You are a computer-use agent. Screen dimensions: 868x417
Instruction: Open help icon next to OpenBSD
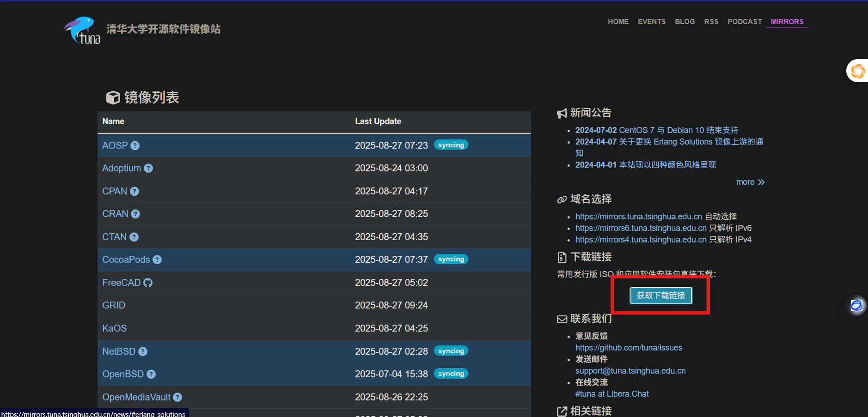(x=151, y=374)
